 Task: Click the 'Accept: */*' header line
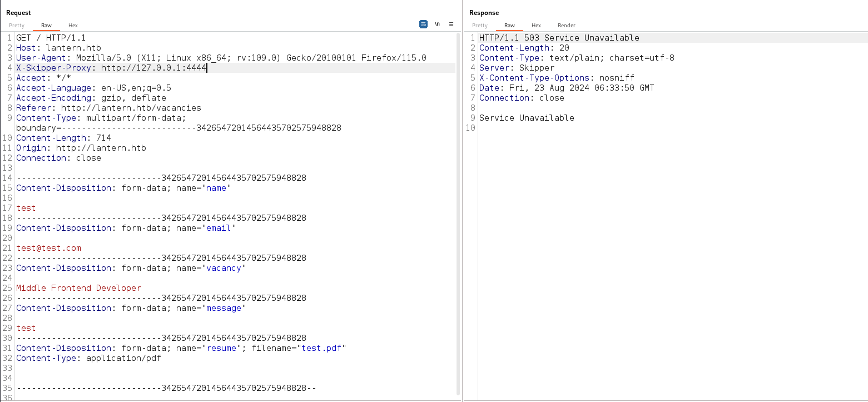pyautogui.click(x=43, y=78)
